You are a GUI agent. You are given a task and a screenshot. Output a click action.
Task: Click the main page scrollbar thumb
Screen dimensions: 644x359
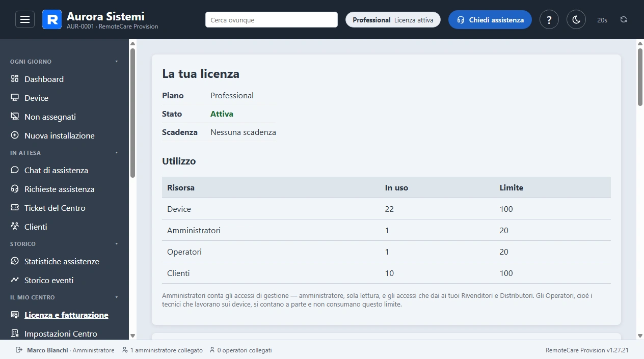[x=640, y=77]
